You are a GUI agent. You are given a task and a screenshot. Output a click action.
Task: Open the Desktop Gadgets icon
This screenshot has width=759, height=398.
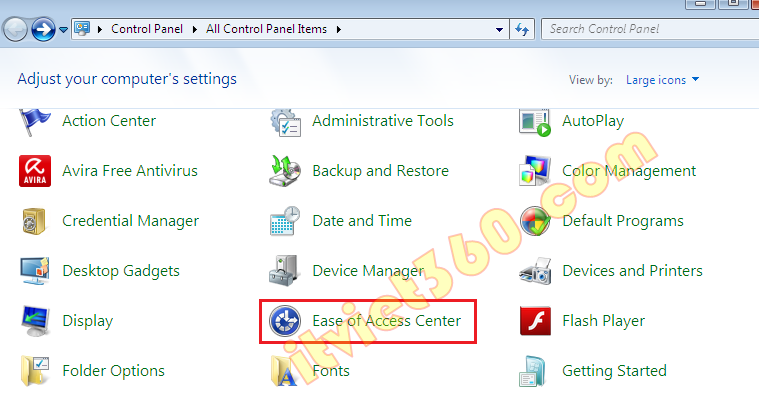pos(35,271)
